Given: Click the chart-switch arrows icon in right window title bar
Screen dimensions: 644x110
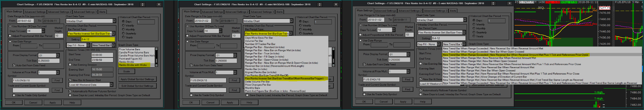Looking at the screenshot, I should 493,3.
